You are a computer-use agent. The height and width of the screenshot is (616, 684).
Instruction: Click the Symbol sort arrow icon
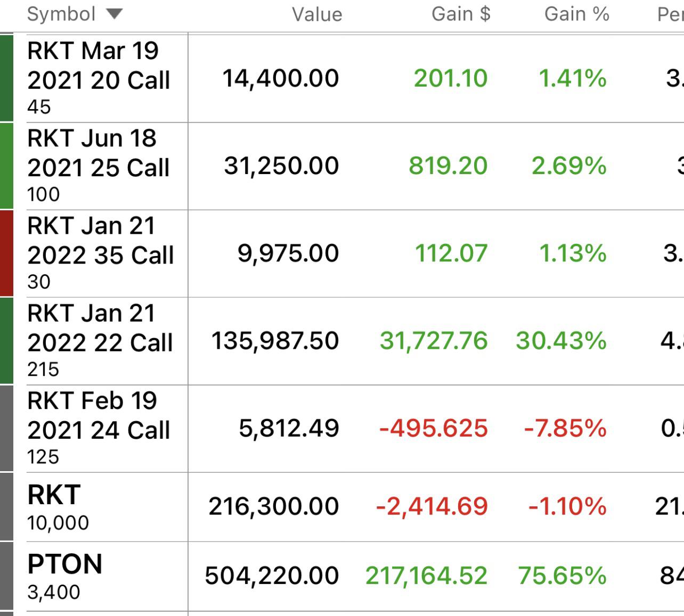coord(115,14)
